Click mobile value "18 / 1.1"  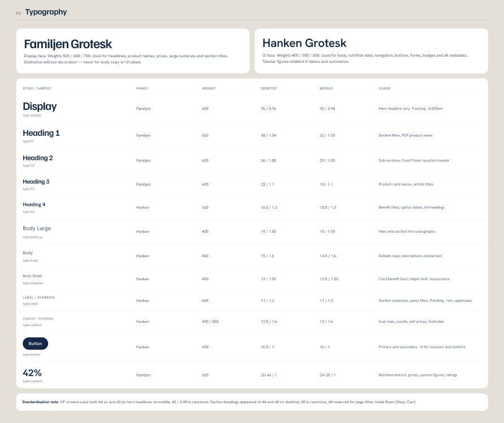click(x=326, y=184)
